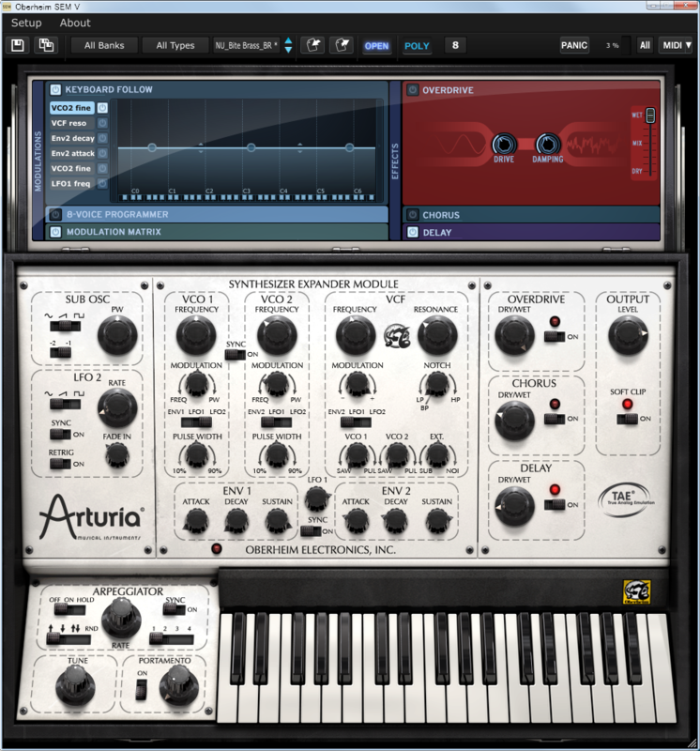Click the preset up/down stepper arrows

[288, 45]
